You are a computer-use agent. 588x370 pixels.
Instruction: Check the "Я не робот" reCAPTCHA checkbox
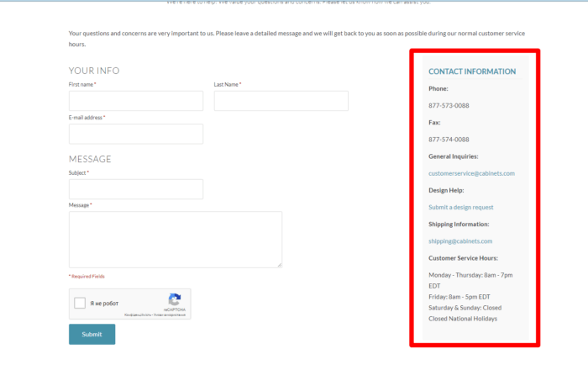pyautogui.click(x=80, y=304)
